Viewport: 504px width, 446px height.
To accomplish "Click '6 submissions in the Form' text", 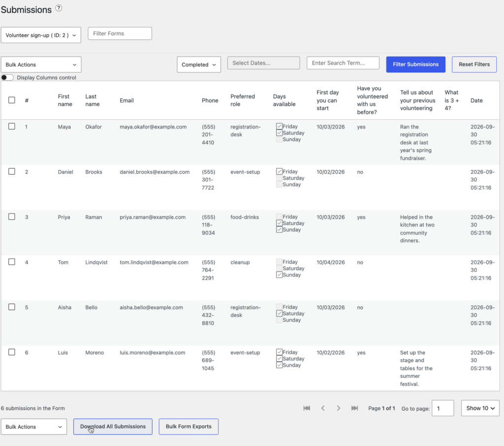I will [x=33, y=408].
